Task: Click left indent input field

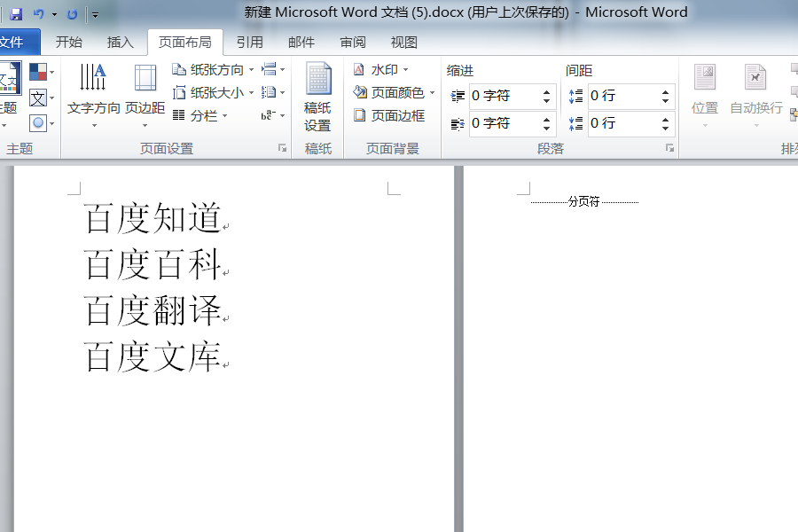Action: point(504,96)
